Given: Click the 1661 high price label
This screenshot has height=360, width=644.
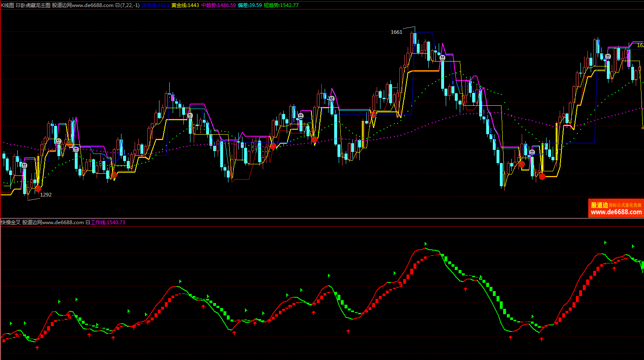Looking at the screenshot, I should 396,32.
